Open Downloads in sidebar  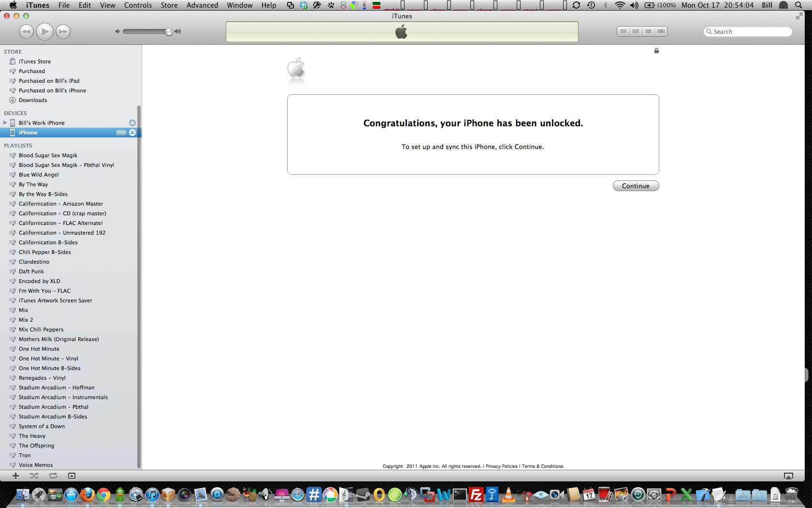tap(33, 100)
